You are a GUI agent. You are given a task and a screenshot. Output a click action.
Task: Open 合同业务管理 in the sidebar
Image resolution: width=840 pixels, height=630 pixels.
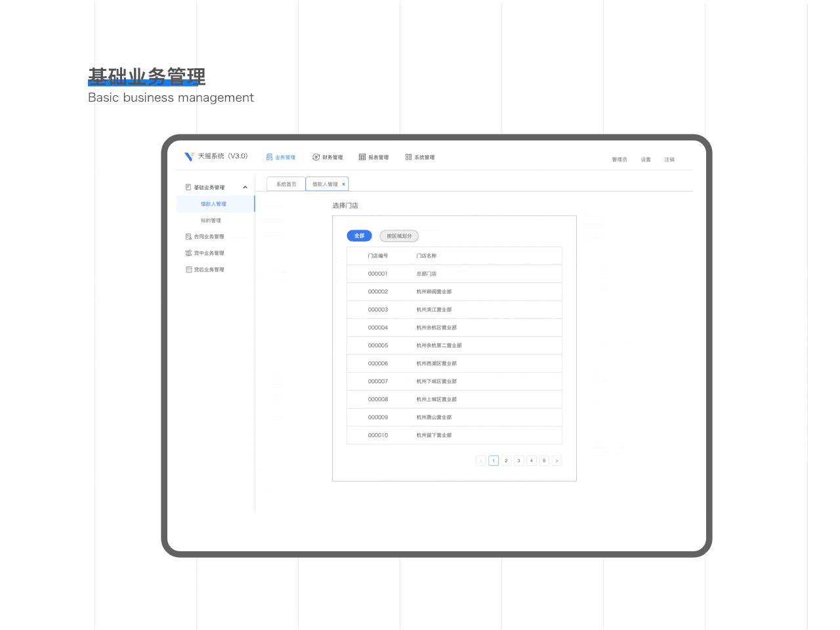tap(209, 236)
